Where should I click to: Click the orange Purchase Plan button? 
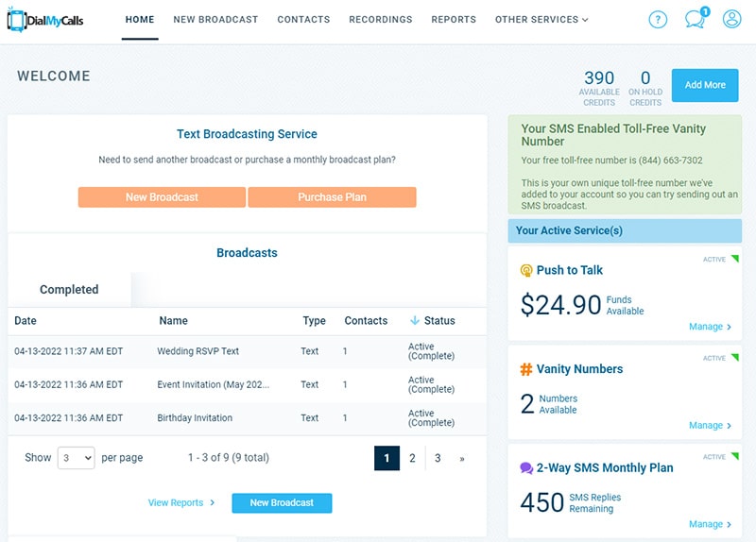[332, 197]
